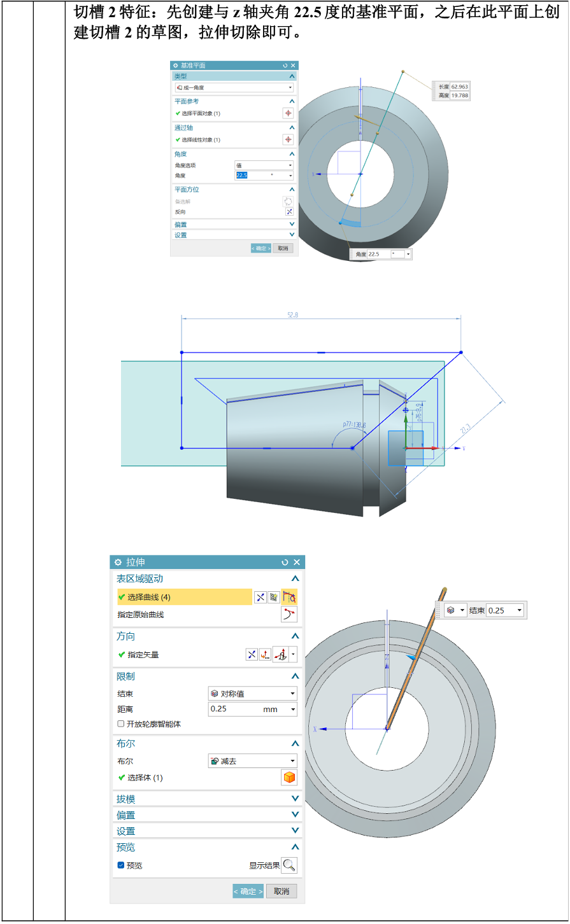Open the 拉伸 dialog settings gear

point(118,562)
